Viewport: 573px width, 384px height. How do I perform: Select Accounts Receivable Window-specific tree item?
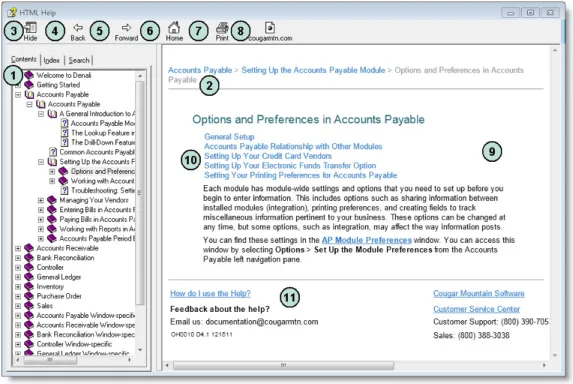click(x=86, y=325)
